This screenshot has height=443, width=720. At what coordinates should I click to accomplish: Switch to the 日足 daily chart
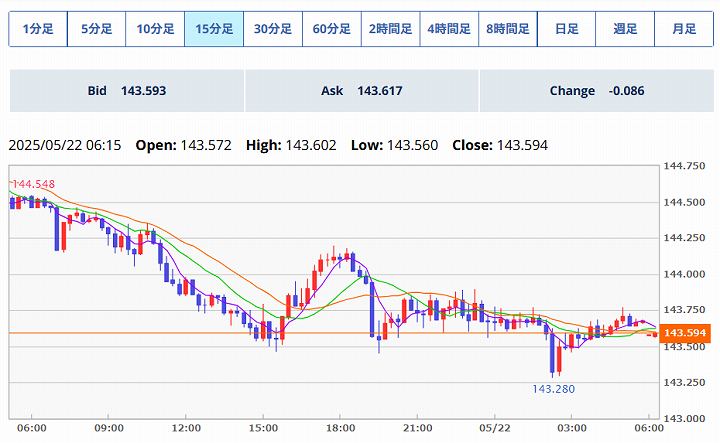(566, 29)
